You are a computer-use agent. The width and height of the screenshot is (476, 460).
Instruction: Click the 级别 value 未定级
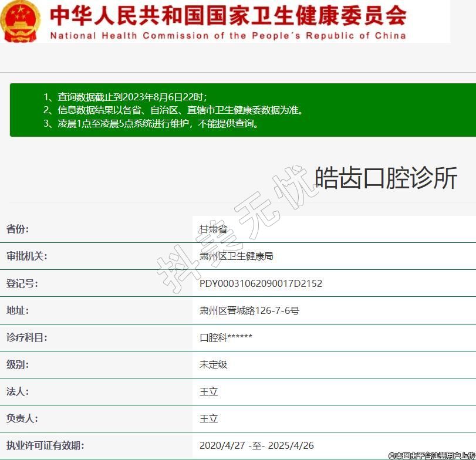click(213, 364)
